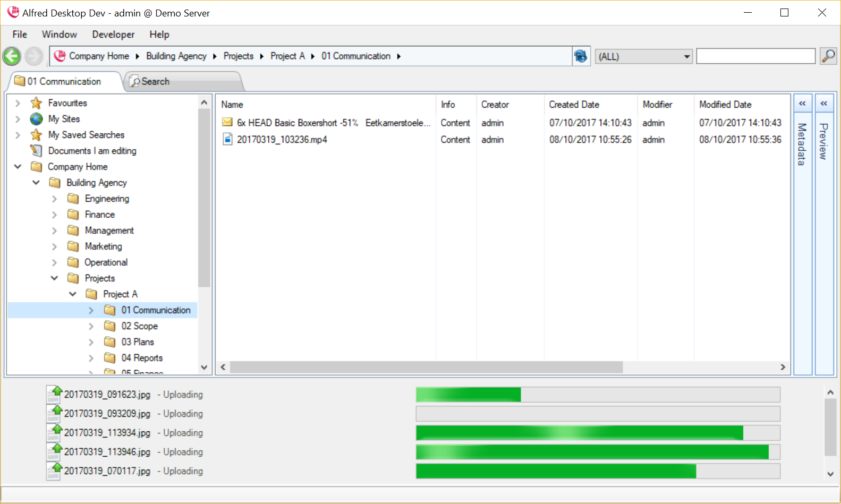Viewport: 841px width, 504px height.
Task: Click the My Sites globe icon
Action: (x=36, y=119)
